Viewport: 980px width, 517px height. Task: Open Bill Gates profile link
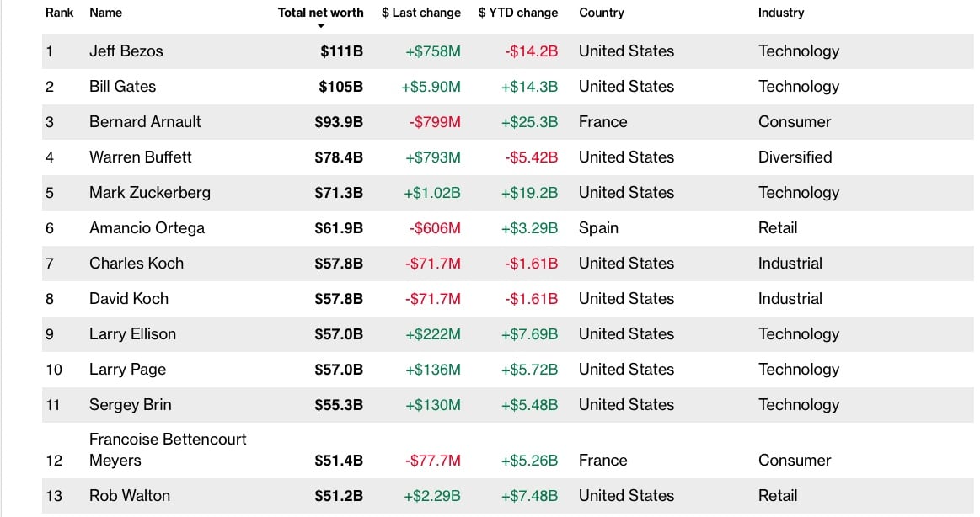click(x=123, y=87)
